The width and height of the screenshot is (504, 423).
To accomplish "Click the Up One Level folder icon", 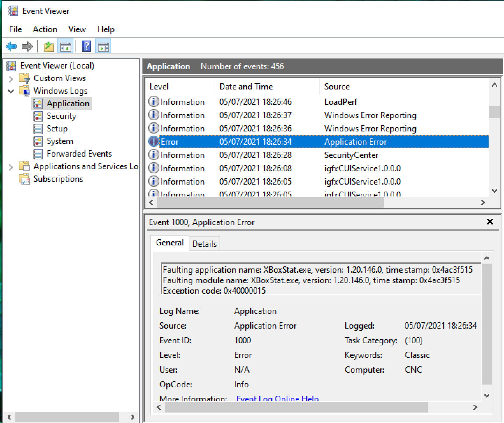I will coord(49,46).
